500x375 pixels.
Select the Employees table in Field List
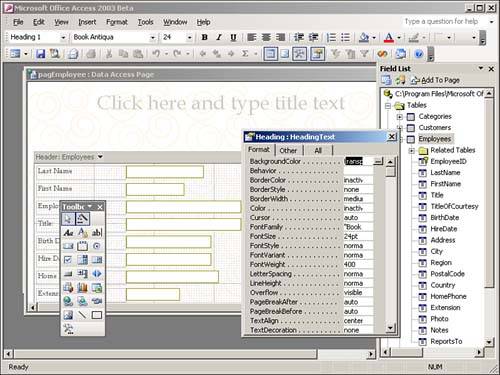[435, 139]
